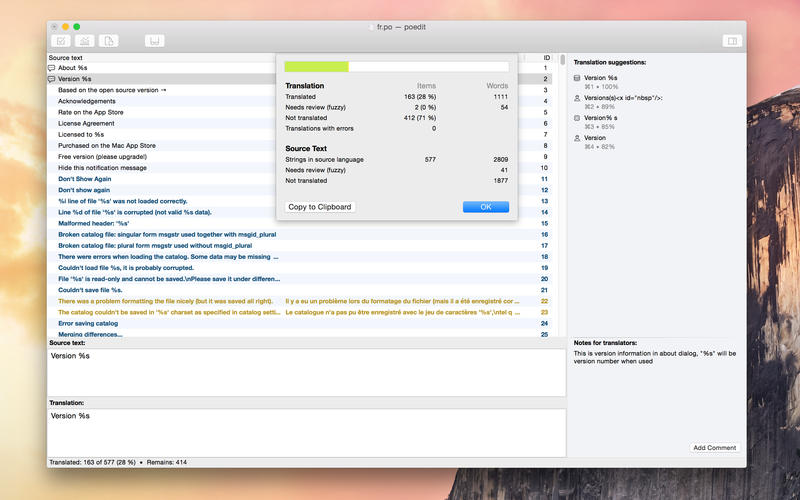800x500 pixels.
Task: Toggle the fourth toolbar button after the gap
Action: [155, 41]
